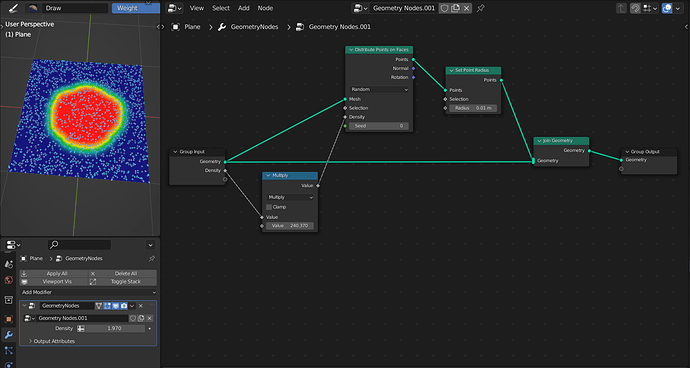The image size is (690, 368).
Task: Unlink the node group in modifier panel
Action: point(149,318)
